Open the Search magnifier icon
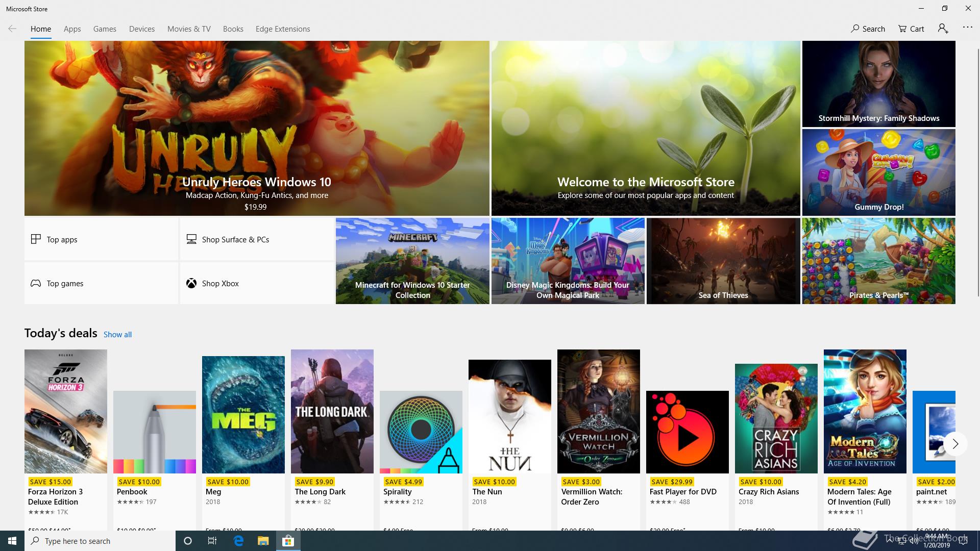 [855, 29]
